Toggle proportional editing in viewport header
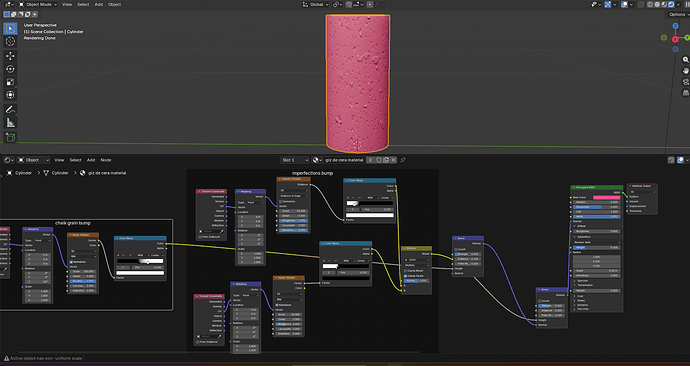 [x=370, y=4]
